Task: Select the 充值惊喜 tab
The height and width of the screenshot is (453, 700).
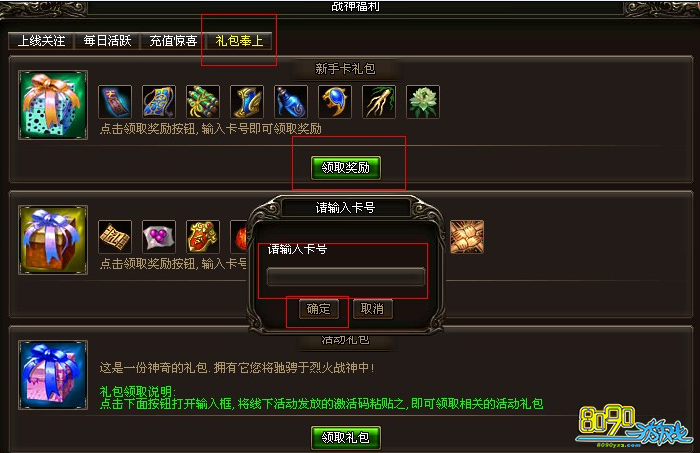Action: (173, 41)
